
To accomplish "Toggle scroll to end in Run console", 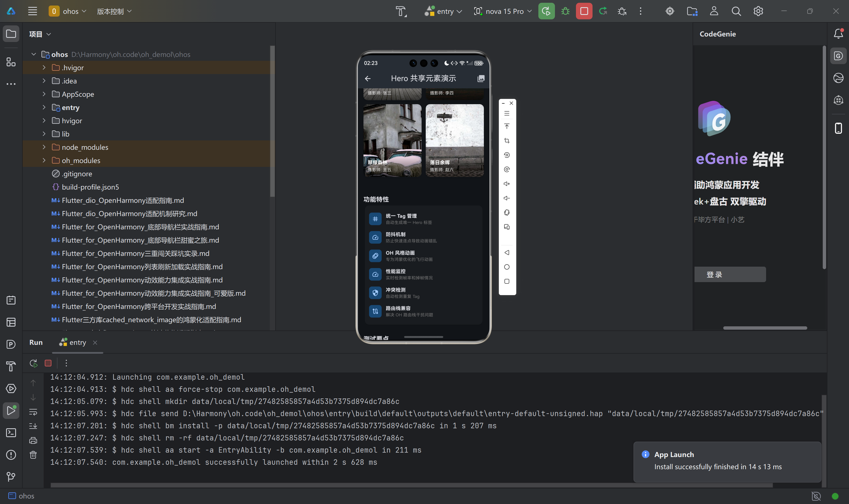I will pyautogui.click(x=33, y=426).
